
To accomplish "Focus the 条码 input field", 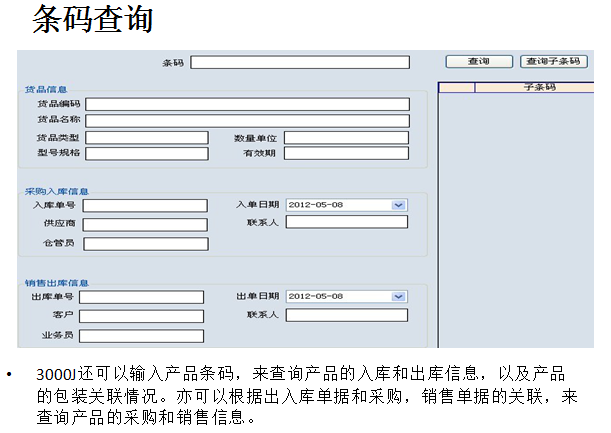I will pos(300,62).
